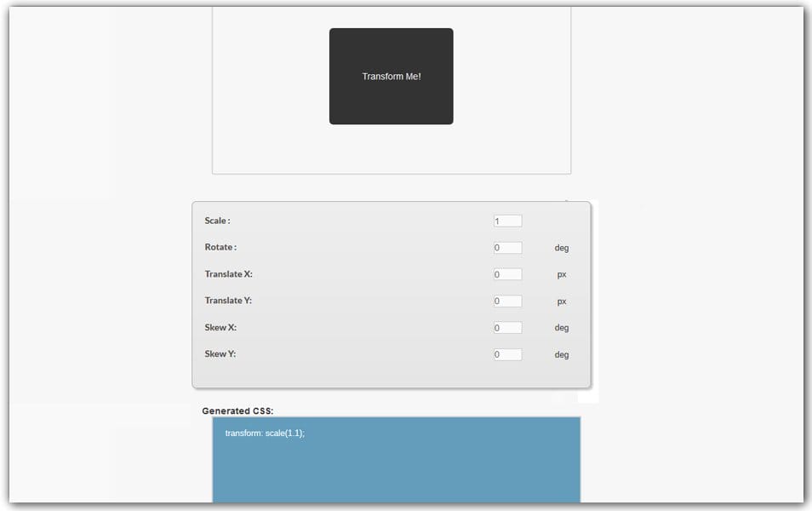Click the Translate X label
The image size is (812, 511).
(x=228, y=273)
